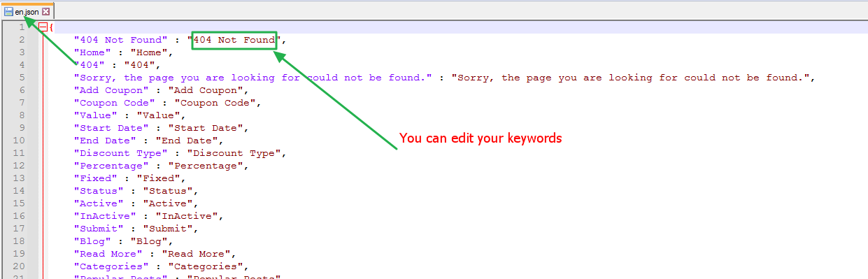Image resolution: width=868 pixels, height=279 pixels.
Task: Click the "Coupon Code" key on line 7
Action: click(x=115, y=103)
